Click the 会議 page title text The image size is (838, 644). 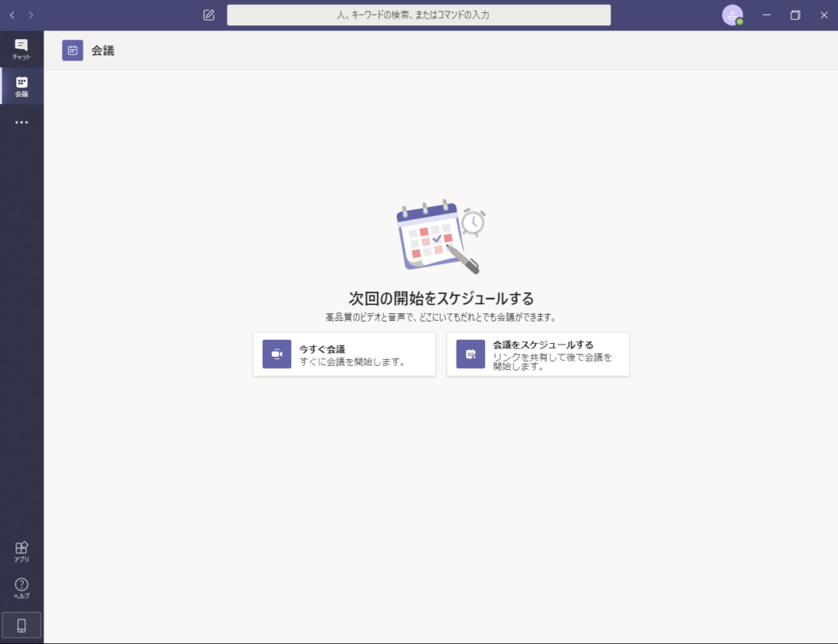(102, 51)
